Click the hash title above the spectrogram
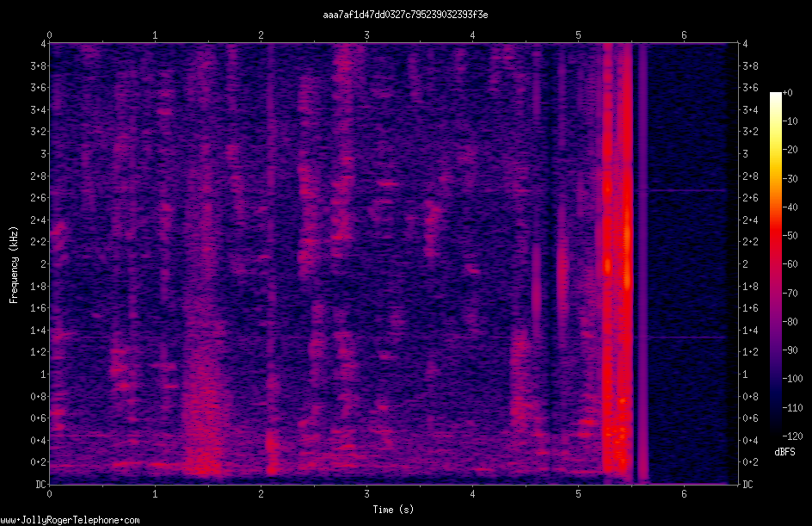Viewport: 812px width, 526px height. click(405, 15)
